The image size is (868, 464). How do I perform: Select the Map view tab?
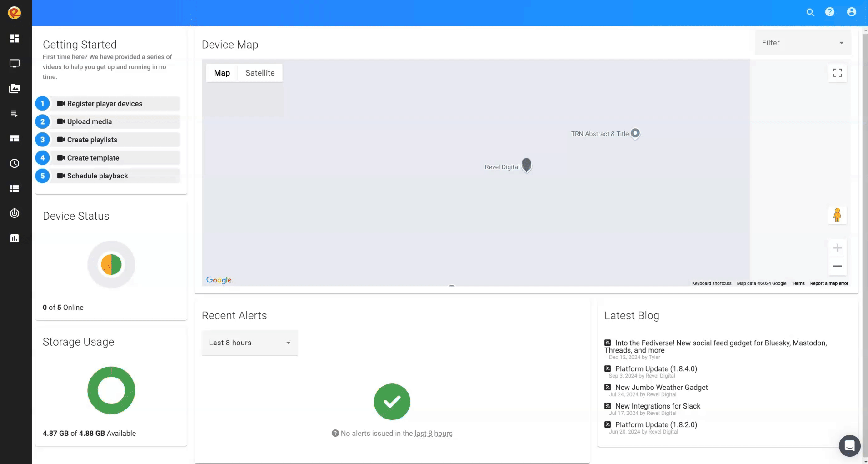[x=222, y=73]
